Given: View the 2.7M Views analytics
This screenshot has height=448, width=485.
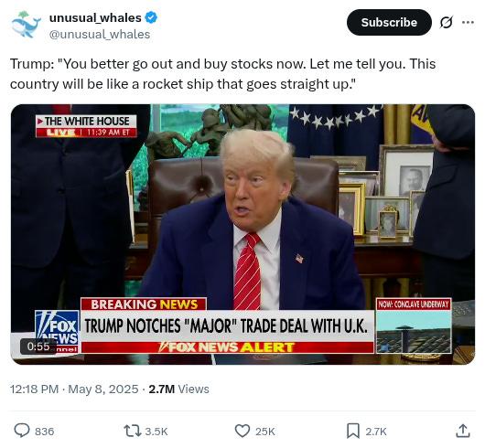Looking at the screenshot, I should point(178,389).
